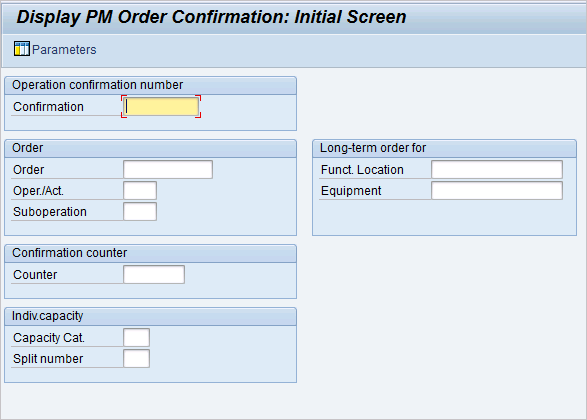The image size is (587, 420).
Task: Click the Parameters table icon
Action: coord(21,49)
